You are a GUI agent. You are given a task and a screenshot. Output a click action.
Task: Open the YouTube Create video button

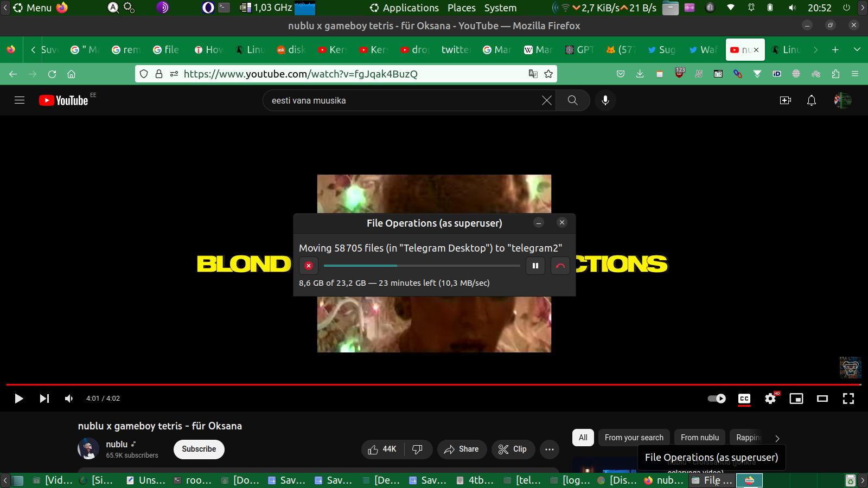pyautogui.click(x=786, y=100)
